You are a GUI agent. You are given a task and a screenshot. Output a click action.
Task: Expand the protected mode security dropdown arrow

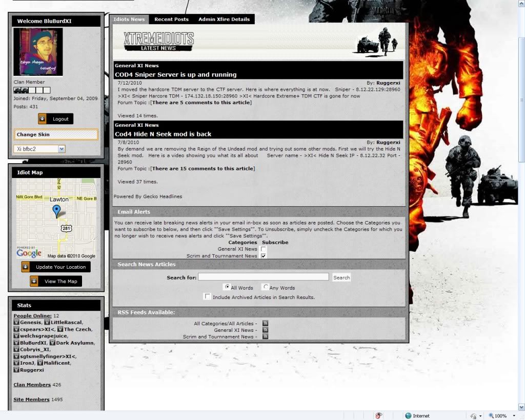480,416
